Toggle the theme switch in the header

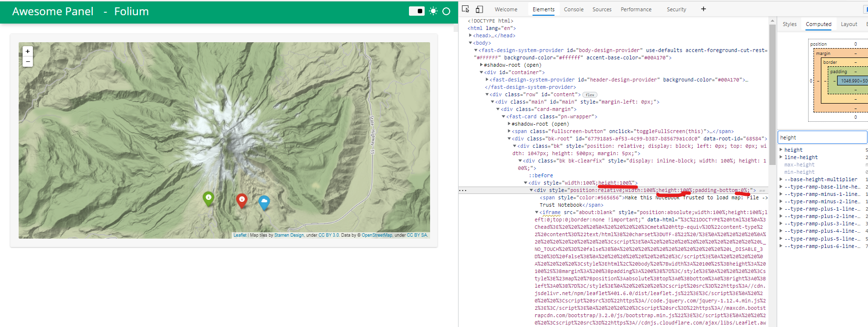tap(417, 11)
